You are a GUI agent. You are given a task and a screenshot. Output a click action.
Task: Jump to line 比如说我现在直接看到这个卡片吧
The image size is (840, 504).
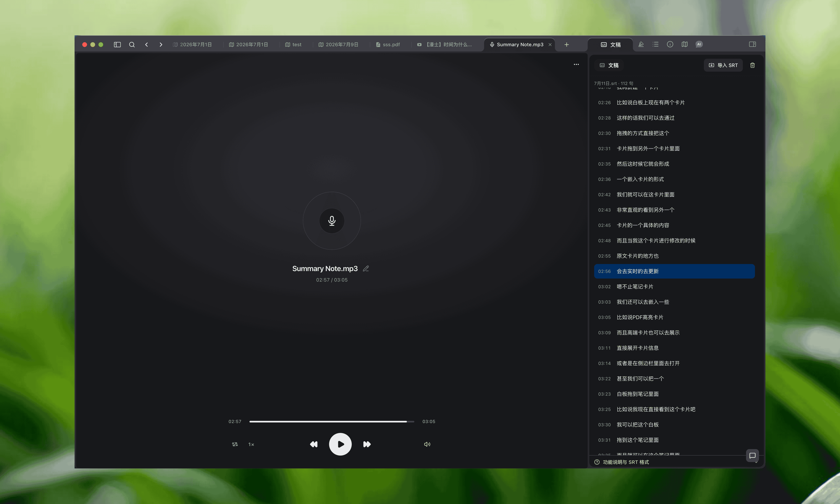coord(675,409)
